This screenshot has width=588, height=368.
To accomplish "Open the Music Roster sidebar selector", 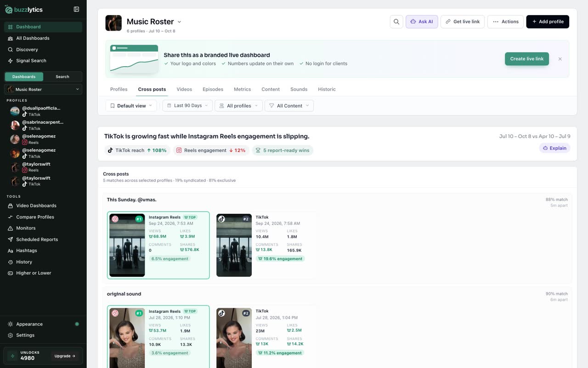I will tap(43, 89).
